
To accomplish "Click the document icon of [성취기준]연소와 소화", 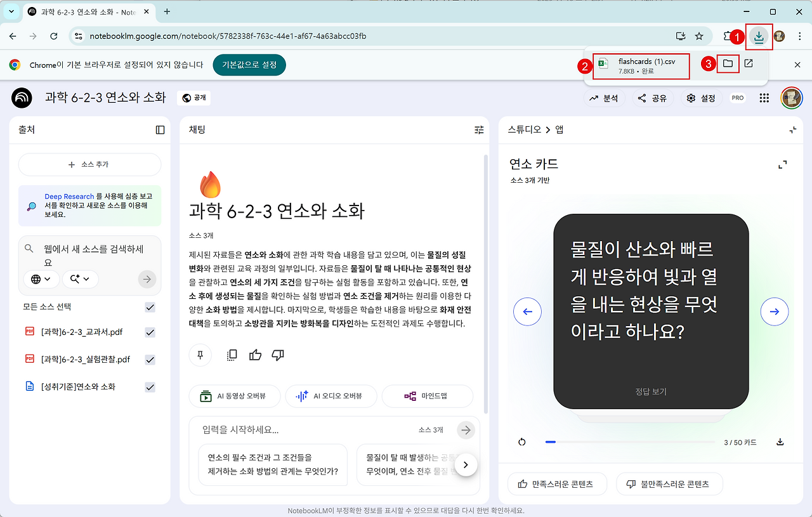I will point(29,386).
